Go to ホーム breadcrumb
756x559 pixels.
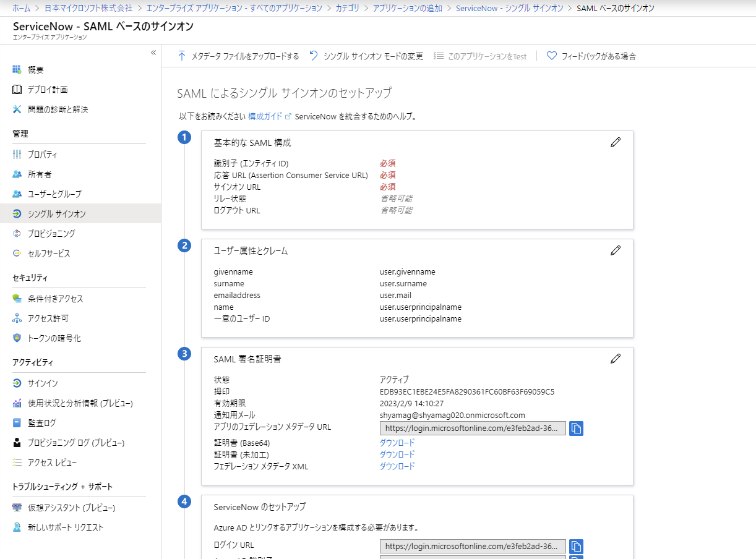click(21, 8)
